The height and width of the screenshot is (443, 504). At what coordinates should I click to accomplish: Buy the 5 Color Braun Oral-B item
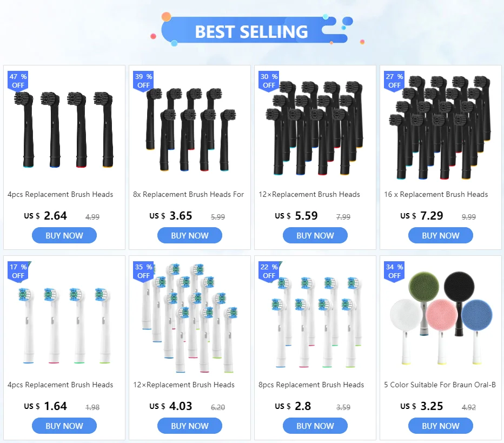[x=441, y=426]
